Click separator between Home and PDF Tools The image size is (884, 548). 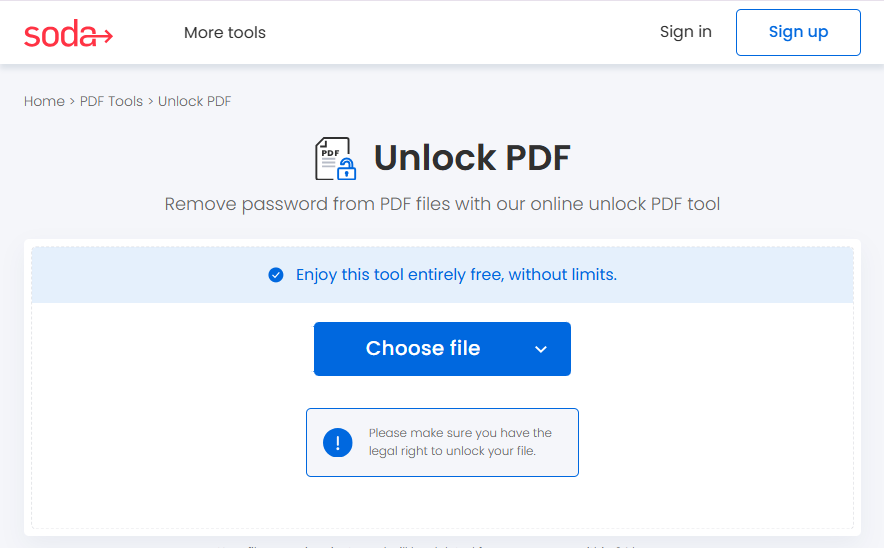tap(72, 101)
